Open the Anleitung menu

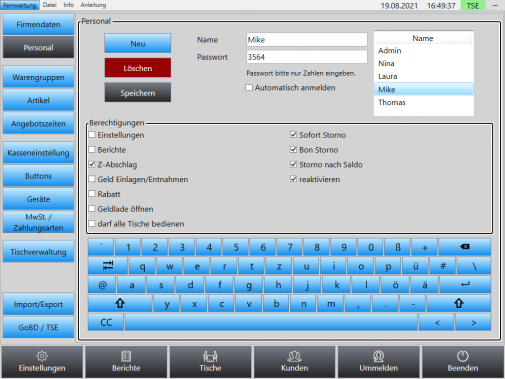(93, 5)
